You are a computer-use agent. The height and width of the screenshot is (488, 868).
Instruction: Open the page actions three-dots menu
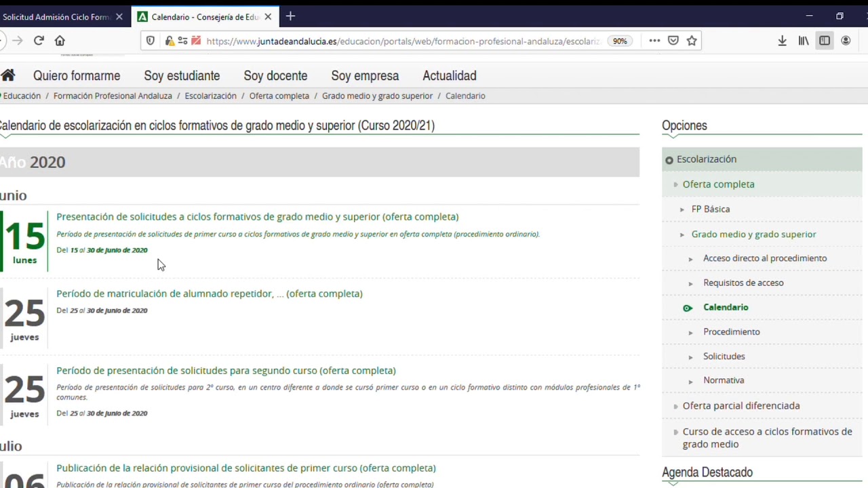click(654, 41)
